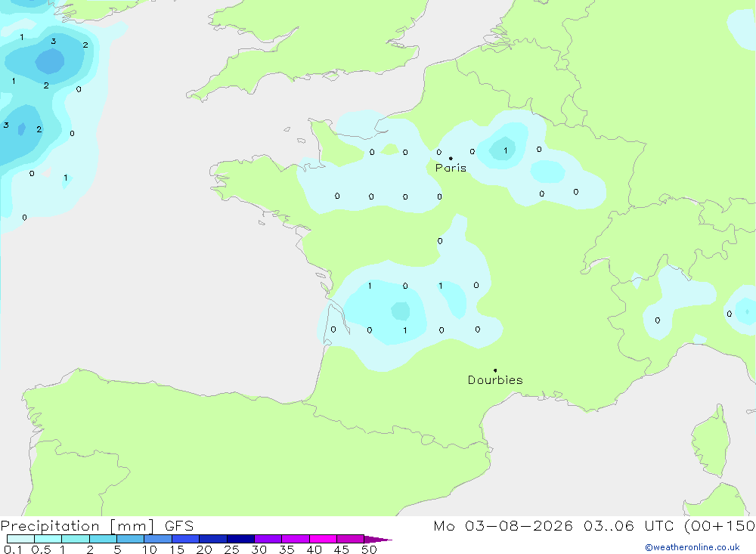The height and width of the screenshot is (554, 756).
Task: Click the Paris location dot marker
Action: [451, 158]
